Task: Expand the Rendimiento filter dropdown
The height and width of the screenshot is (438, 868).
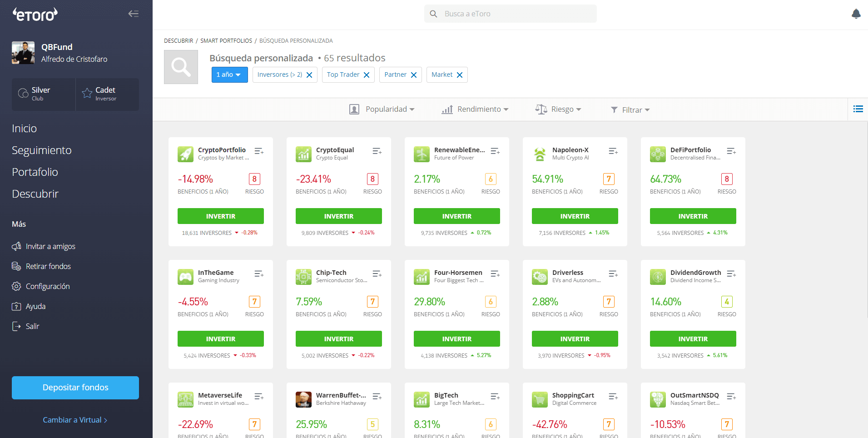Action: pyautogui.click(x=475, y=109)
